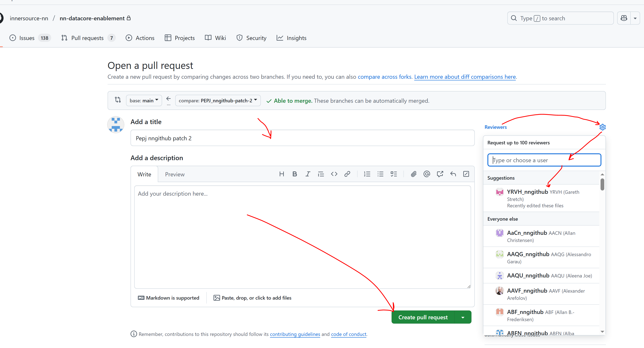Screen dimensions: 644x348
Task: Click the reviewer list scroll-up arrow
Action: pyautogui.click(x=602, y=174)
